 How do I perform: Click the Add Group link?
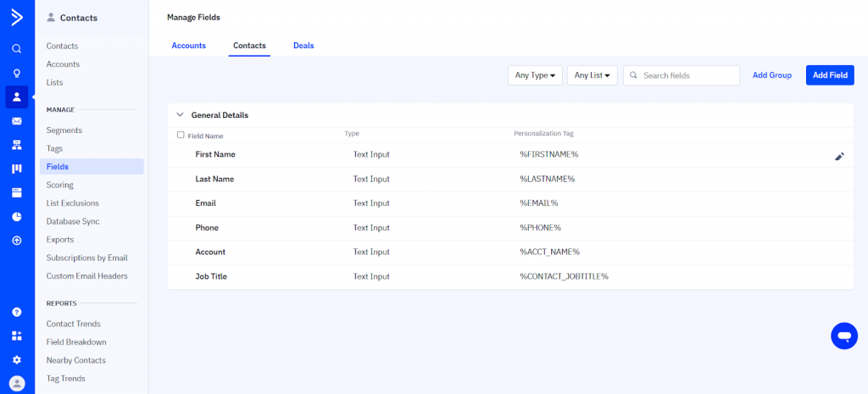771,75
